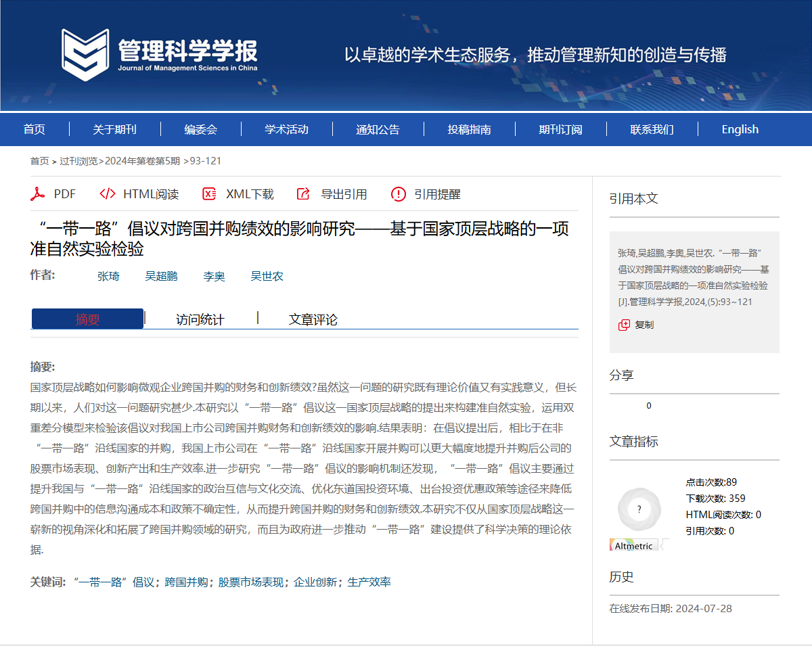Switch site language to English
812x646 pixels.
pos(740,129)
